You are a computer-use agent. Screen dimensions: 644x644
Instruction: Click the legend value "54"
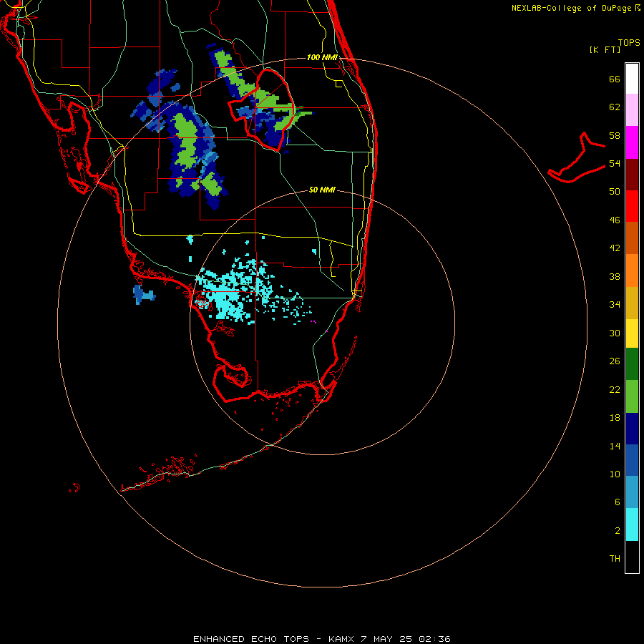(615, 163)
